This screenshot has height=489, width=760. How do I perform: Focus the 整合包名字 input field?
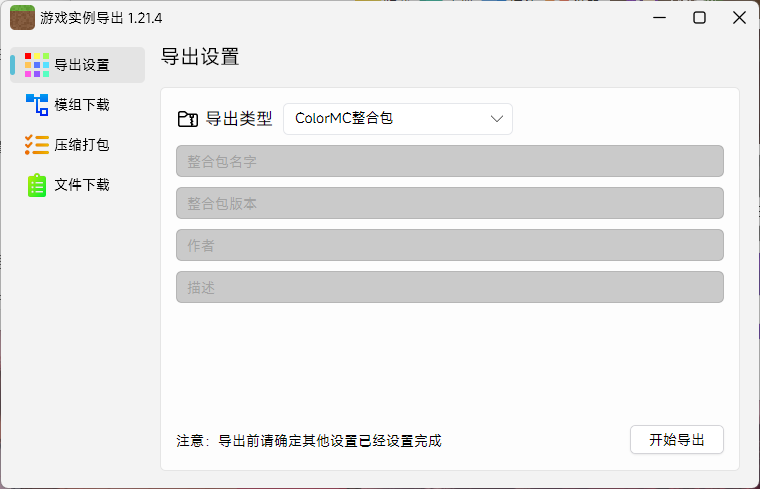click(x=449, y=161)
